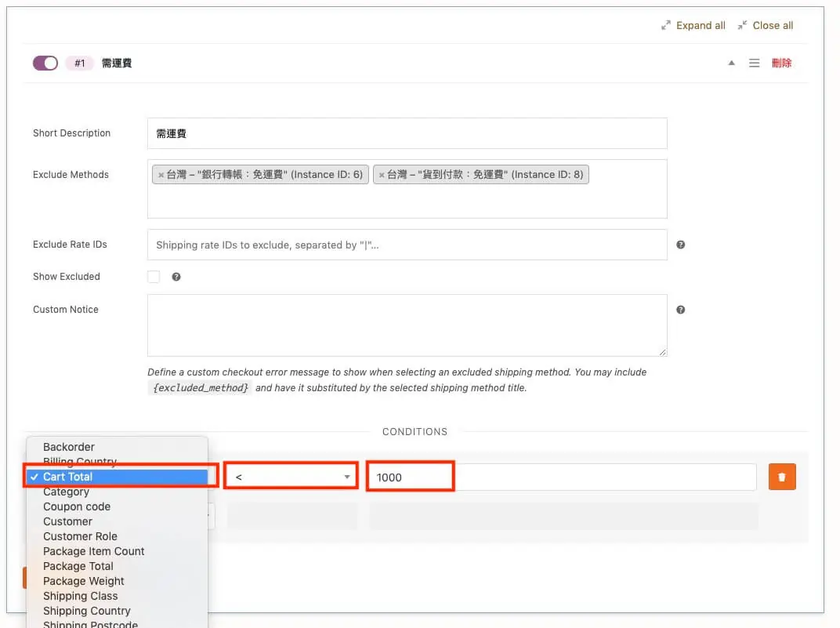Click the red 刪除 delete link
The width and height of the screenshot is (840, 628).
pyautogui.click(x=781, y=64)
